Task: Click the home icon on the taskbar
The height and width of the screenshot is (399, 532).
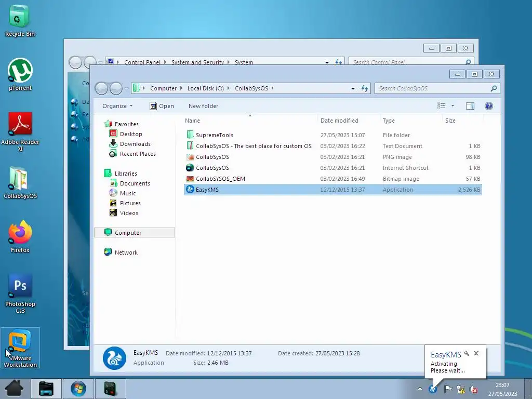Action: (14, 389)
